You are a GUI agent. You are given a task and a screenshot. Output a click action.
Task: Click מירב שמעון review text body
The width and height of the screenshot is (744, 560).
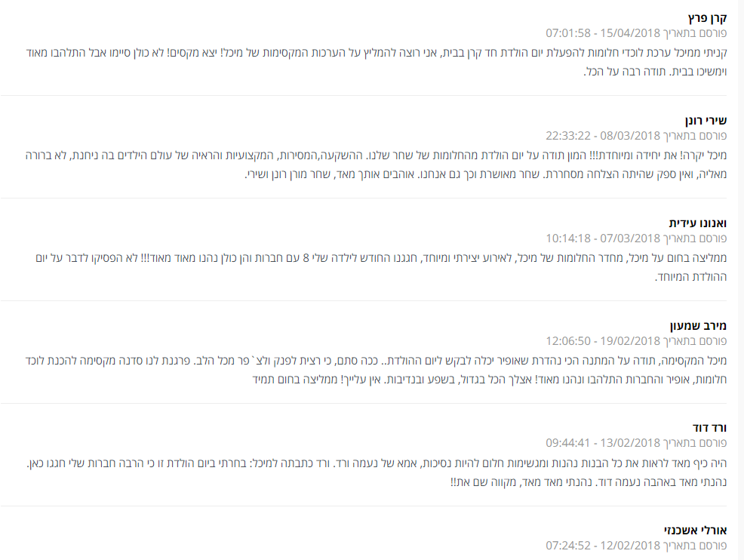click(377, 370)
